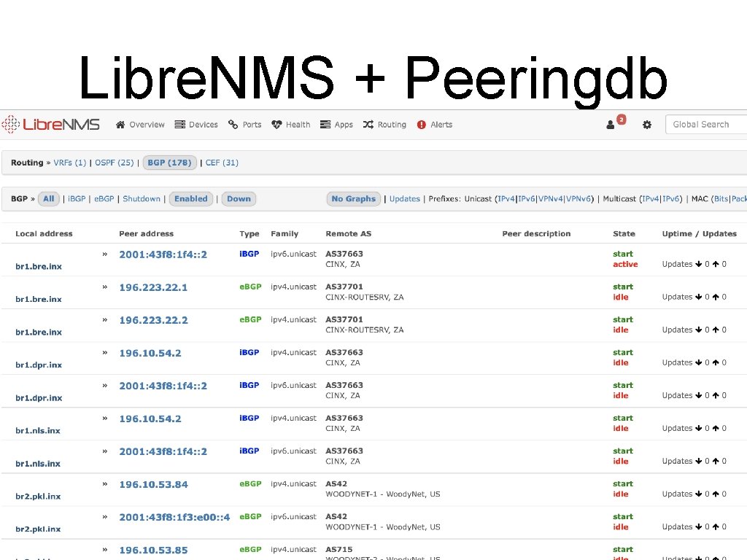Click the LibreNMS logo

click(x=50, y=124)
